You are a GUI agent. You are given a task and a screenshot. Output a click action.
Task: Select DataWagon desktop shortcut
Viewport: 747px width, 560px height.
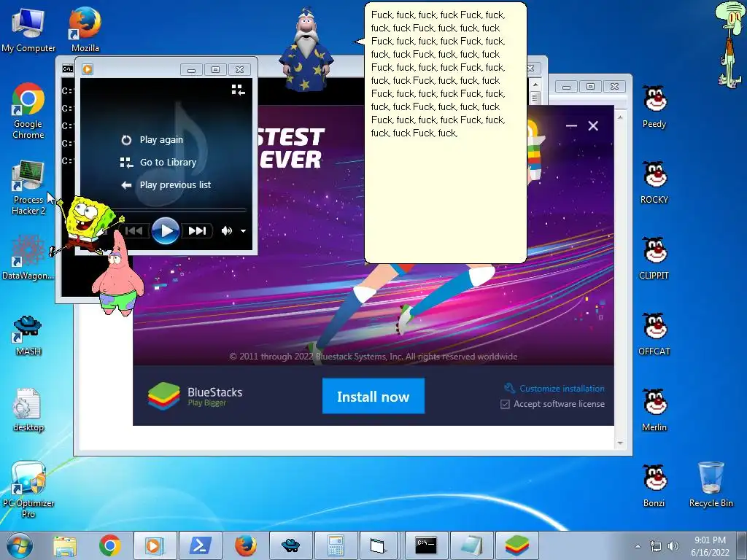click(28, 257)
